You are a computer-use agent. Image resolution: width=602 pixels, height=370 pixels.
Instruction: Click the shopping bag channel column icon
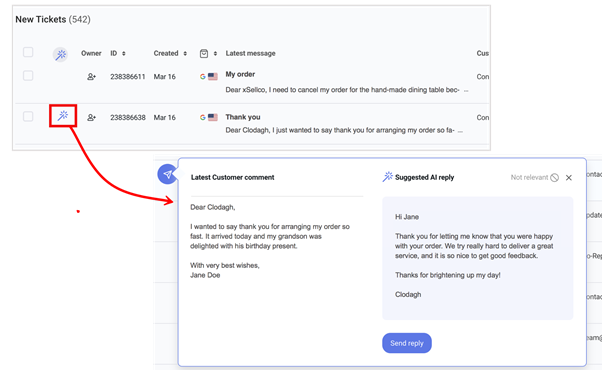point(204,53)
